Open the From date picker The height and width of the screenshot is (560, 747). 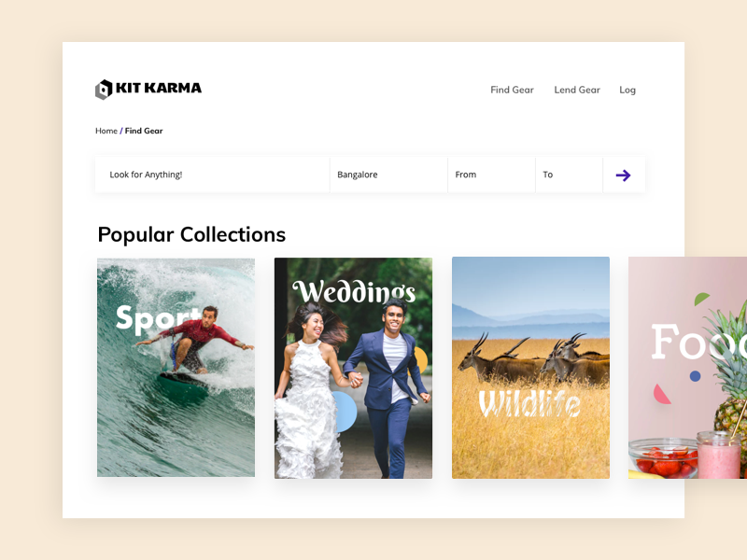pos(492,175)
